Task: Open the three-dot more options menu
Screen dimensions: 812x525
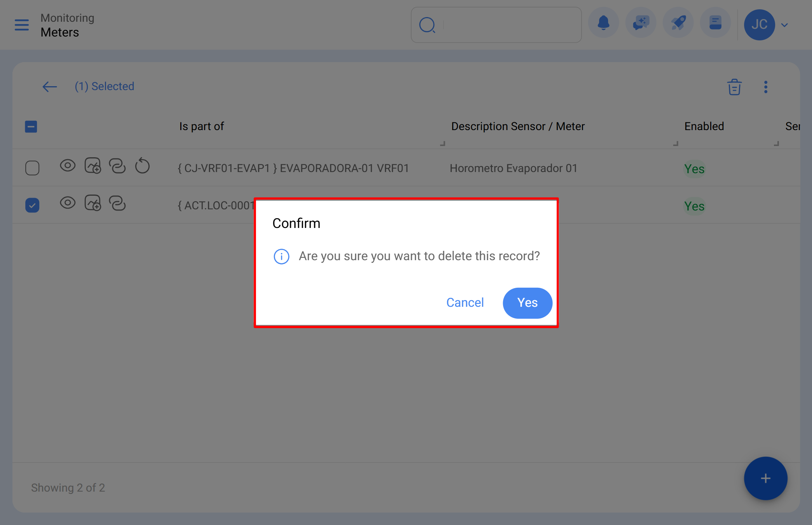Action: tap(765, 87)
